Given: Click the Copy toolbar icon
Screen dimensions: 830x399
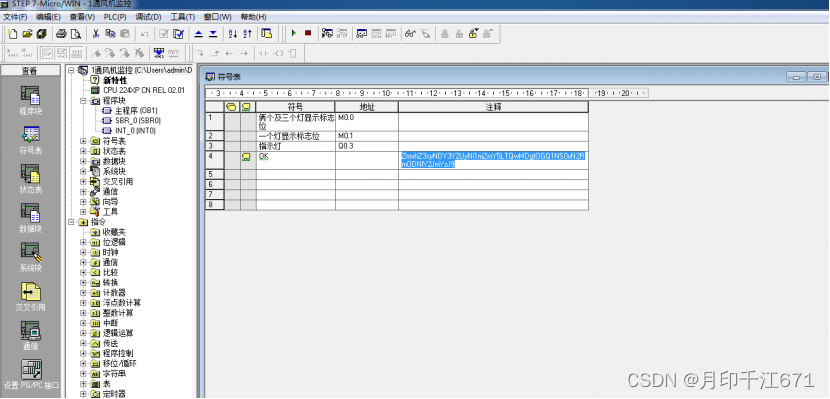Looking at the screenshot, I should [x=110, y=34].
